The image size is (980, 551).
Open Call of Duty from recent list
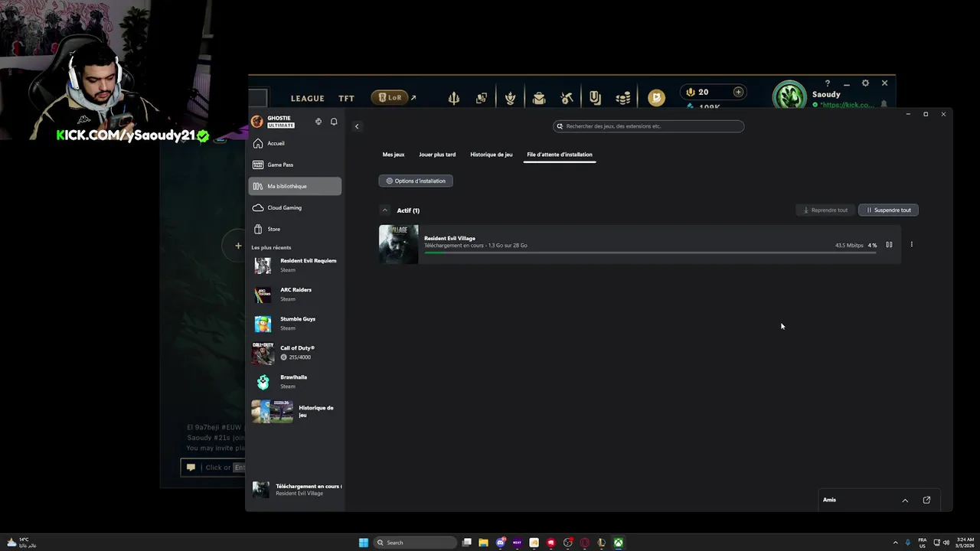pyautogui.click(x=295, y=353)
